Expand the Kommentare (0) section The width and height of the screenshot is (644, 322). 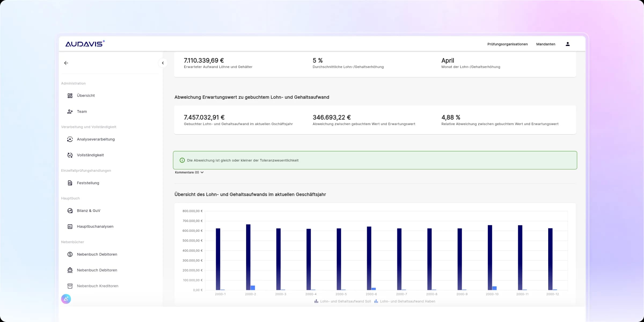click(x=189, y=172)
